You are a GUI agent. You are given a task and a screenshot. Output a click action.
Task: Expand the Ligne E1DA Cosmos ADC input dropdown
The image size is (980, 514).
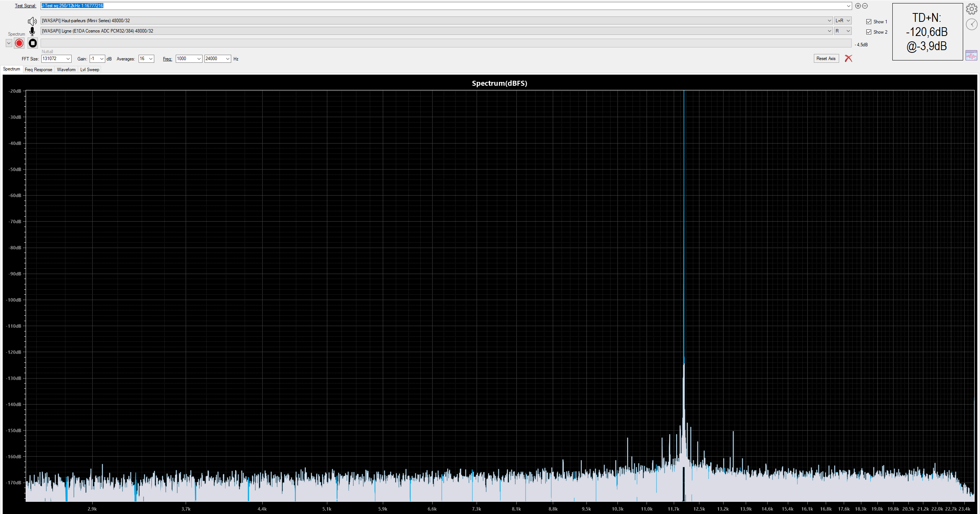click(829, 31)
